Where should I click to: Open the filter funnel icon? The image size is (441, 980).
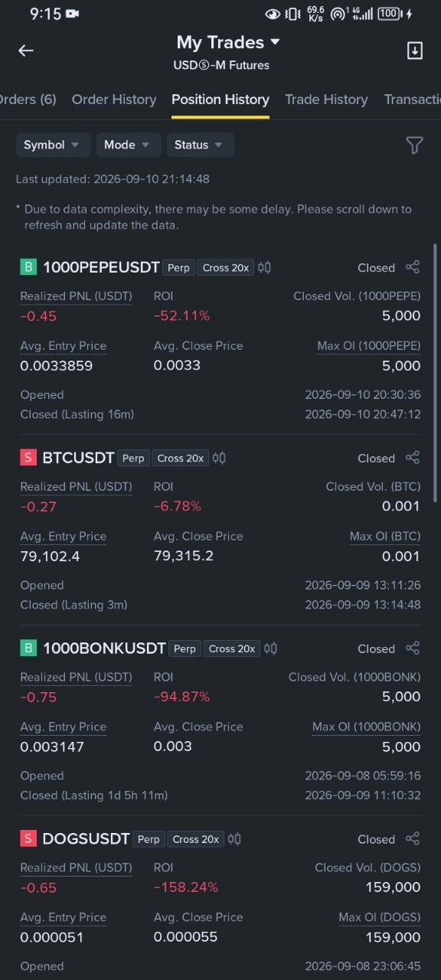click(x=414, y=145)
